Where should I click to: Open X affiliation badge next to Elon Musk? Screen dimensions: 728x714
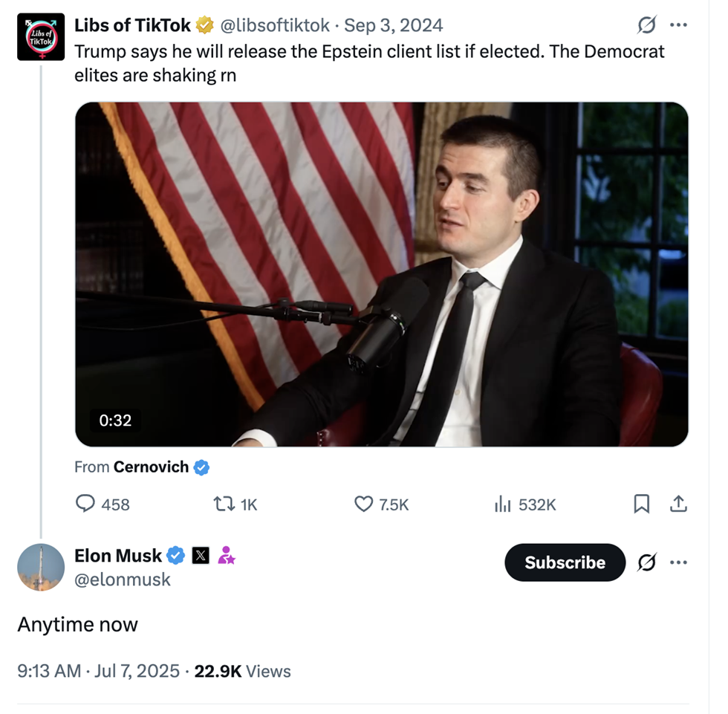[x=201, y=556]
